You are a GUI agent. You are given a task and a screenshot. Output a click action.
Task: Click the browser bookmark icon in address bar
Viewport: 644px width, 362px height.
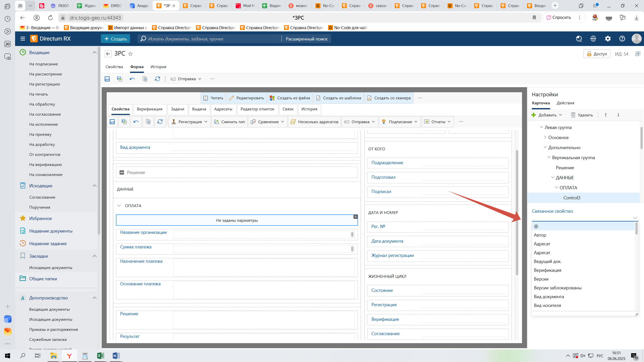(x=534, y=18)
